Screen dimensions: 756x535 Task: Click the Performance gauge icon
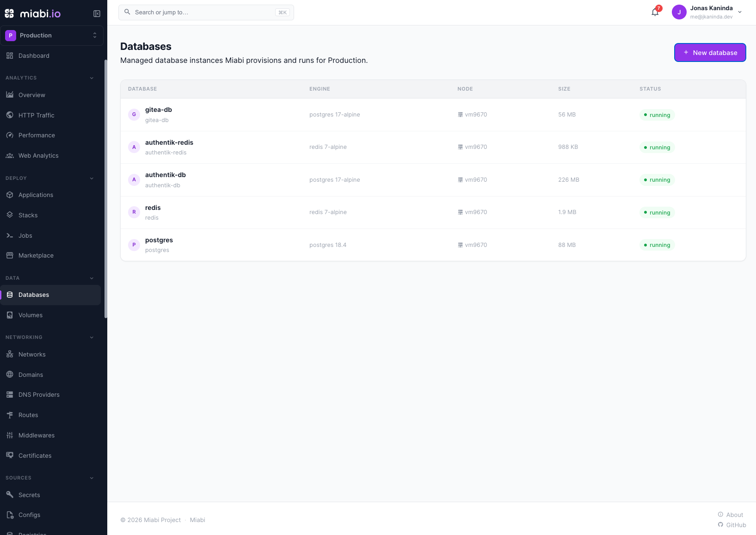click(10, 135)
